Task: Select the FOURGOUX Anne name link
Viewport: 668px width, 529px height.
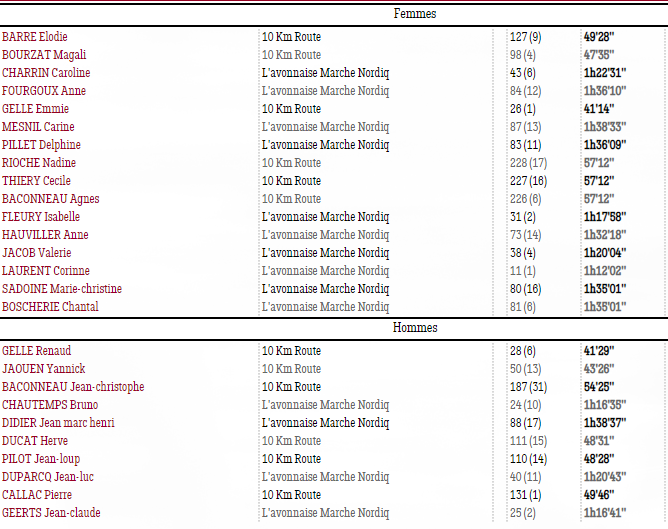Action: [44, 91]
